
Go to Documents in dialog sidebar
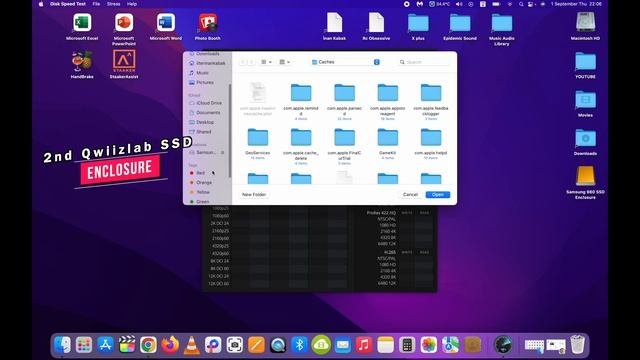pos(208,113)
